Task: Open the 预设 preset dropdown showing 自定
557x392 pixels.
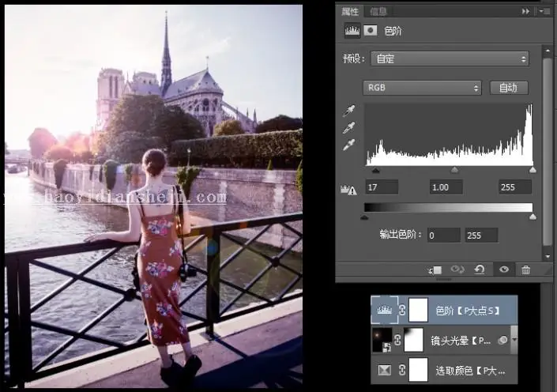Action: click(450, 58)
